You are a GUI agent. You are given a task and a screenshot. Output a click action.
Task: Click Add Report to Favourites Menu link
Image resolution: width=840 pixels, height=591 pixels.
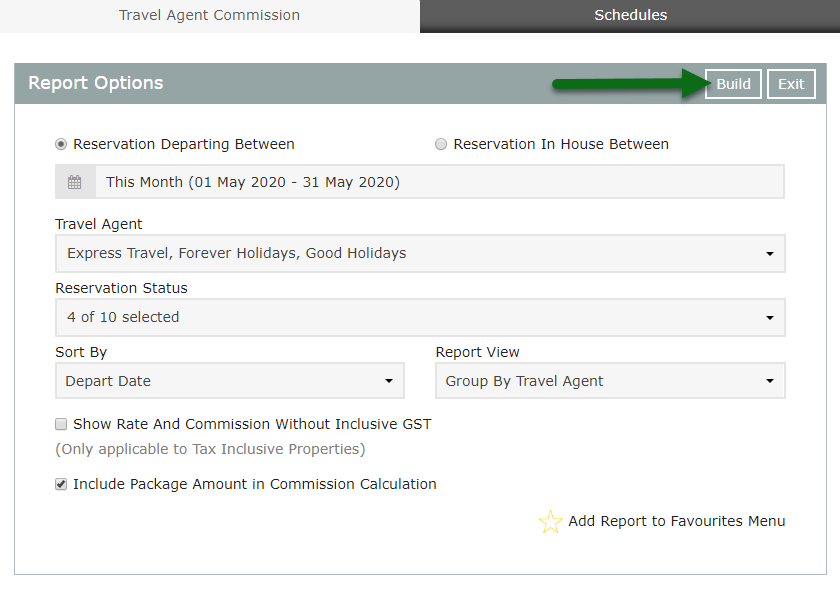coord(677,521)
